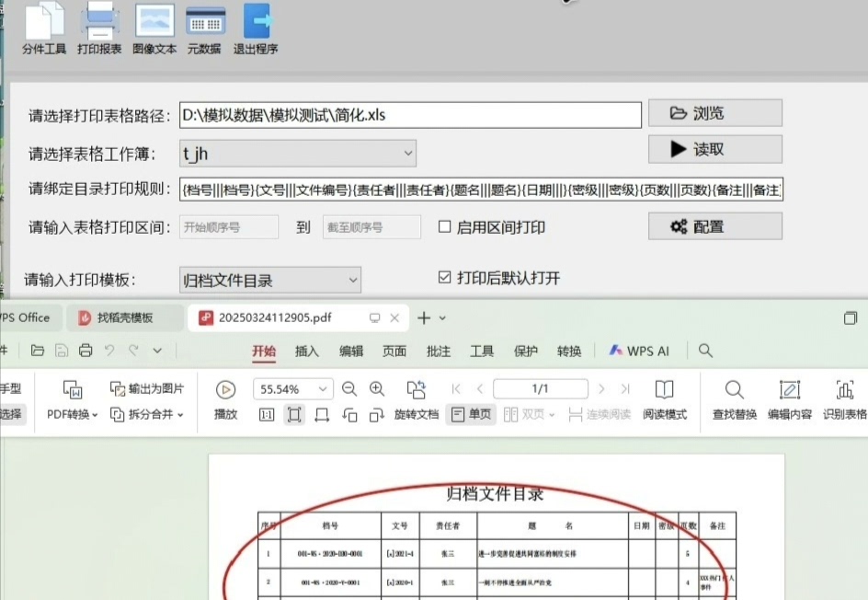Uncheck 打印后默认打开 checkbox
Screen dimensions: 868x600
point(445,278)
